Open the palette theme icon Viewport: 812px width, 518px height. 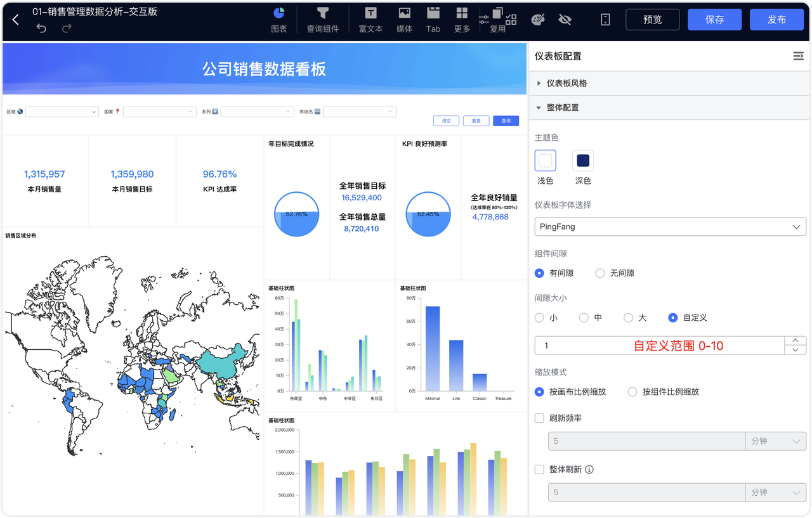[x=537, y=20]
